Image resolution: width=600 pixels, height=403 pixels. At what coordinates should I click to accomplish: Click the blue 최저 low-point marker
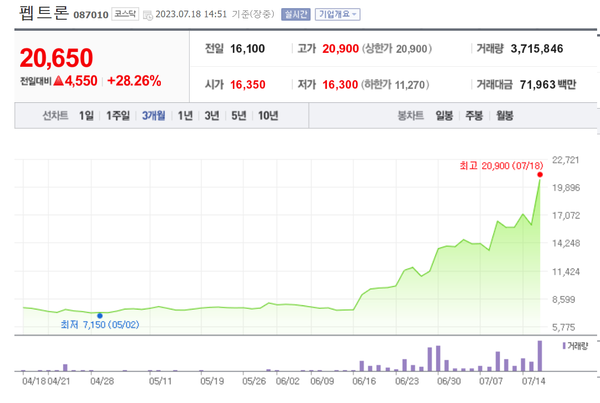pyautogui.click(x=99, y=315)
